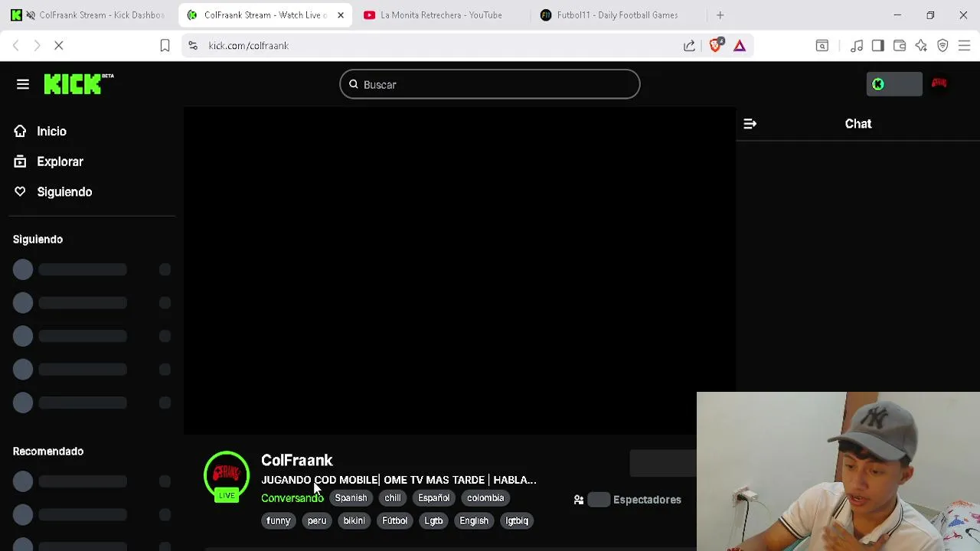Open Leo AI sparkle icon

pos(921,46)
